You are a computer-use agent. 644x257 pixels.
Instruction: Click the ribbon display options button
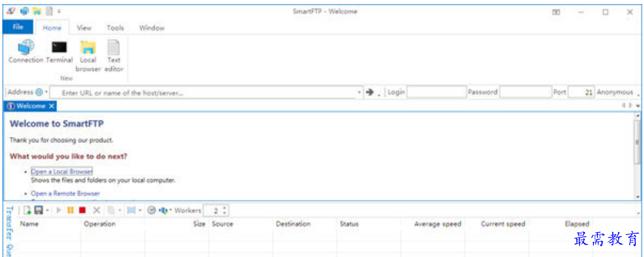point(556,12)
